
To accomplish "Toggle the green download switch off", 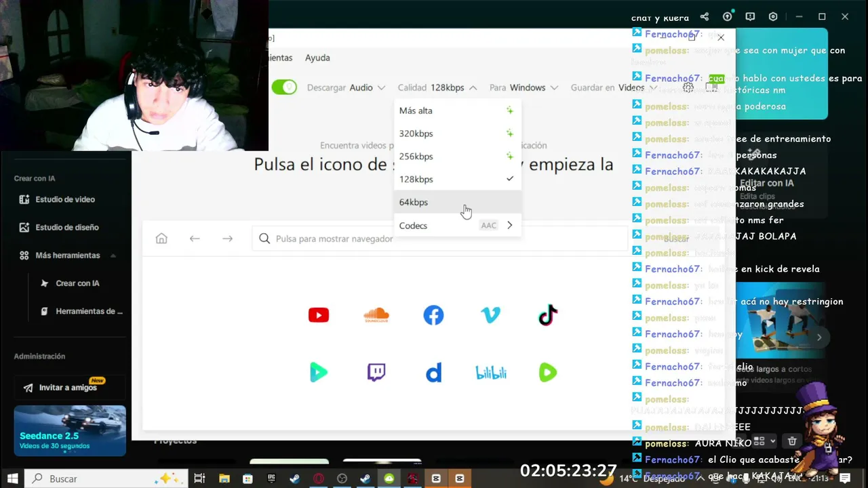I will pyautogui.click(x=284, y=87).
